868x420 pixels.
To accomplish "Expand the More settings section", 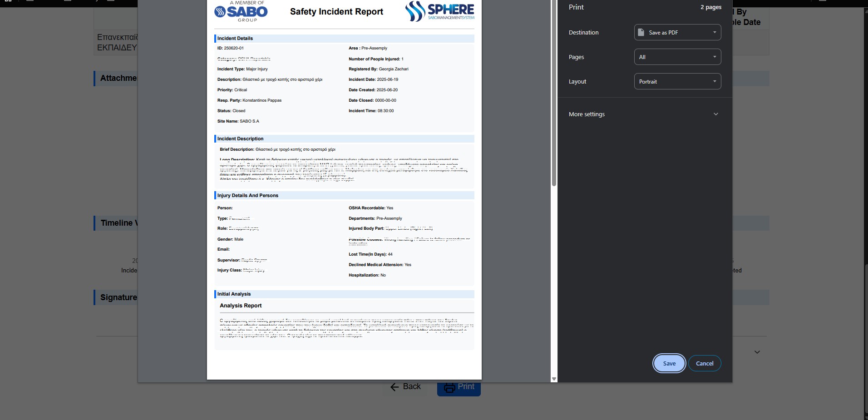I will click(644, 114).
